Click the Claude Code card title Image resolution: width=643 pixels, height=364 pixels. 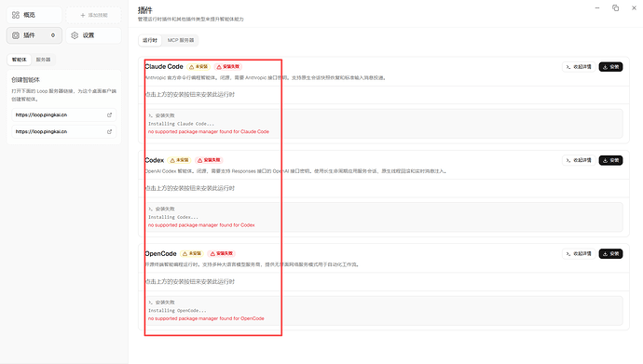click(164, 66)
